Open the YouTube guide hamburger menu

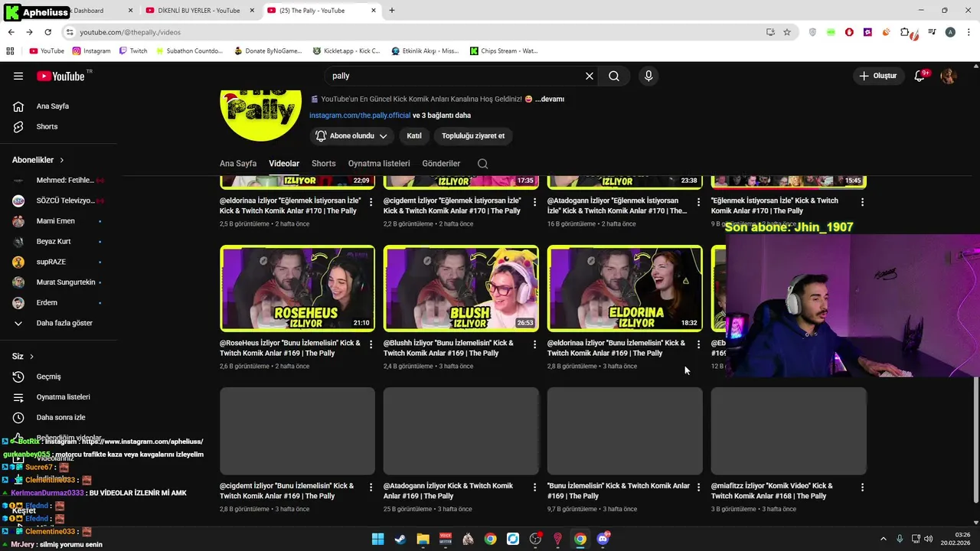pyautogui.click(x=18, y=76)
